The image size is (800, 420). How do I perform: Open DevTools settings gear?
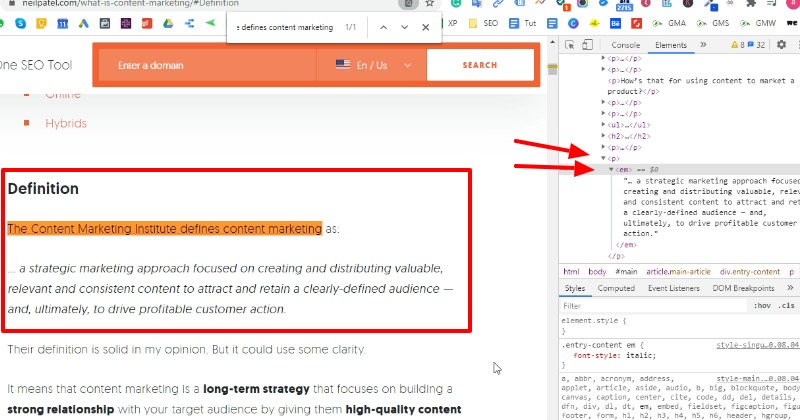(781, 44)
